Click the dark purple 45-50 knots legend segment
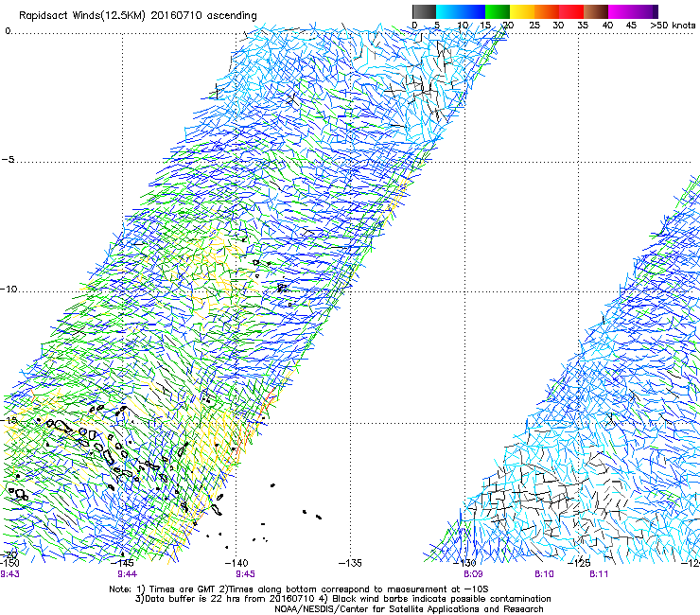Viewport: 700px width, 615px height. click(x=645, y=11)
